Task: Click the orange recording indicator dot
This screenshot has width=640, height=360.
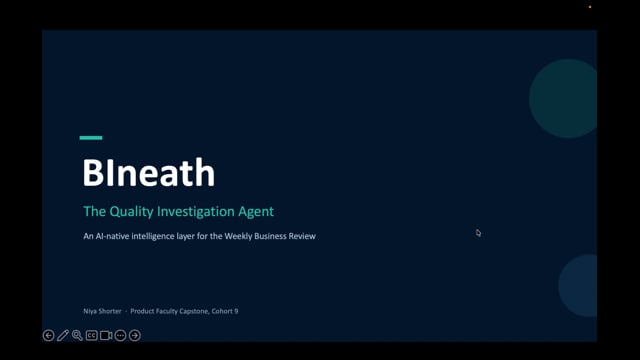Action: (x=590, y=7)
